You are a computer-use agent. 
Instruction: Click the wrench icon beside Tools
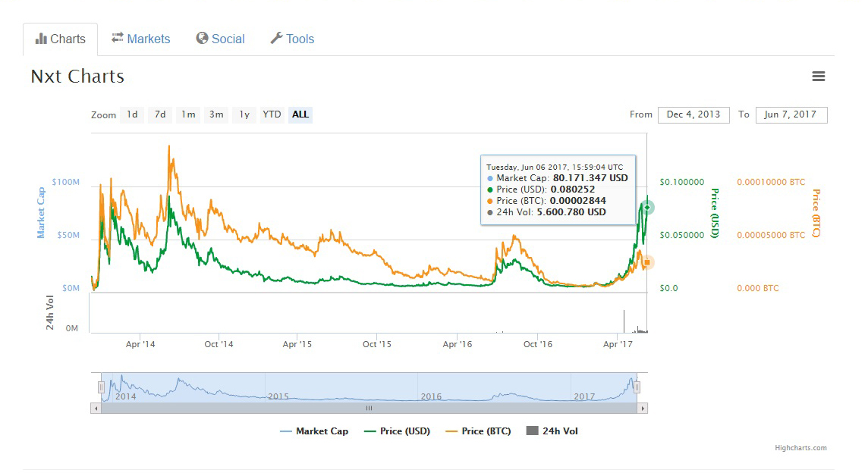coord(276,38)
